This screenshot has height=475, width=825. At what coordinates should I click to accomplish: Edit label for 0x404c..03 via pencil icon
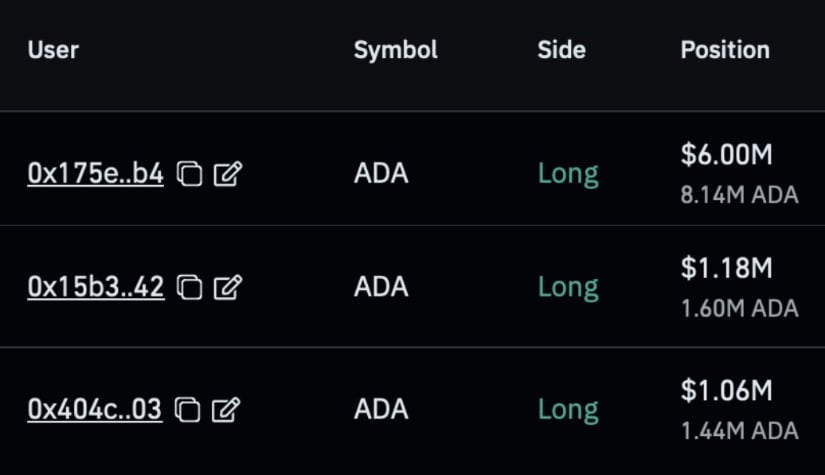pyautogui.click(x=226, y=409)
